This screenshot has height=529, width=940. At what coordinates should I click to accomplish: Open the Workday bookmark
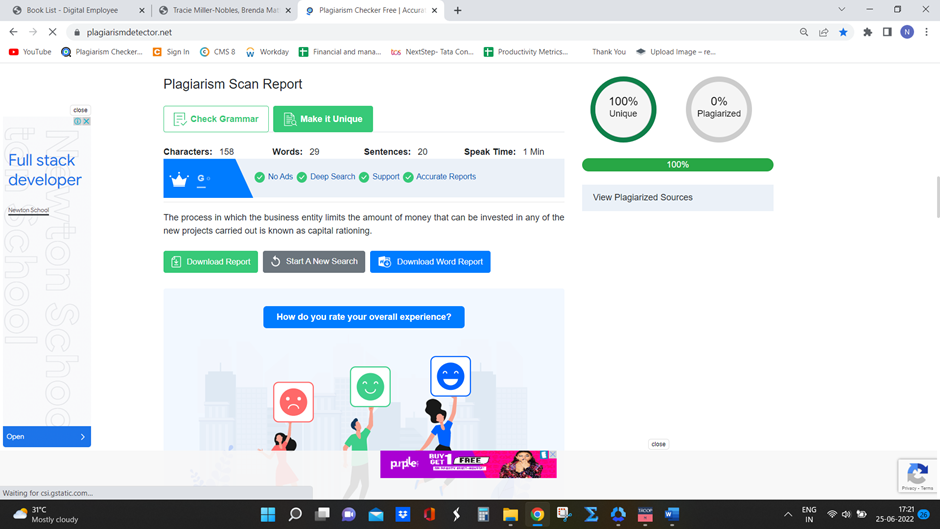click(267, 52)
